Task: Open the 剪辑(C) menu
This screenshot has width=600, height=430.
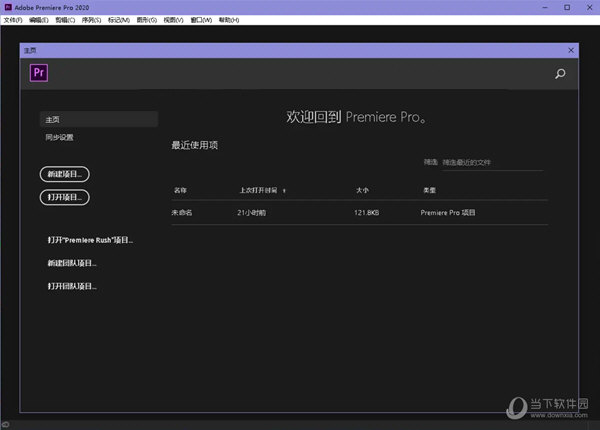Action: pyautogui.click(x=65, y=19)
